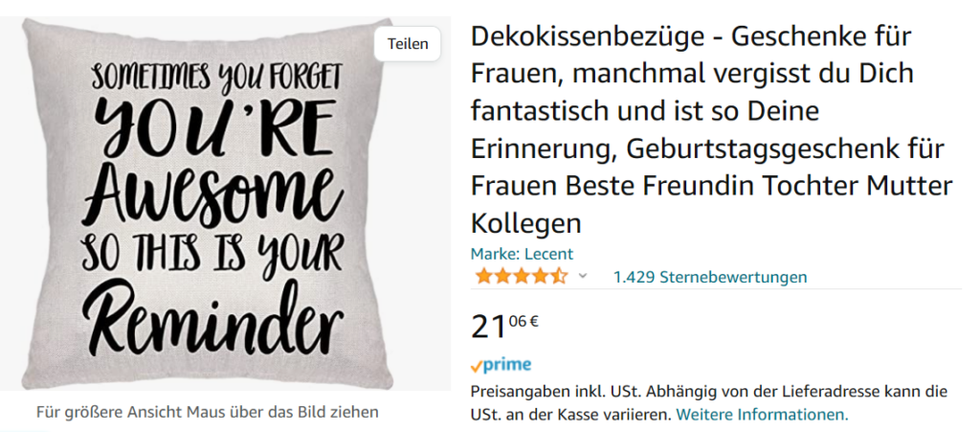
Task: Click the orange Prime checkmark icon
Action: pos(477,366)
